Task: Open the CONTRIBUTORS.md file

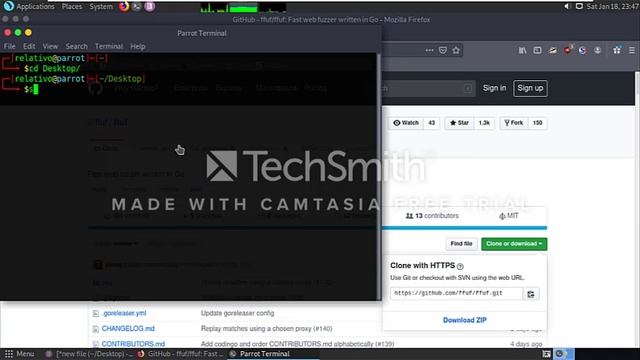Action: [133, 344]
